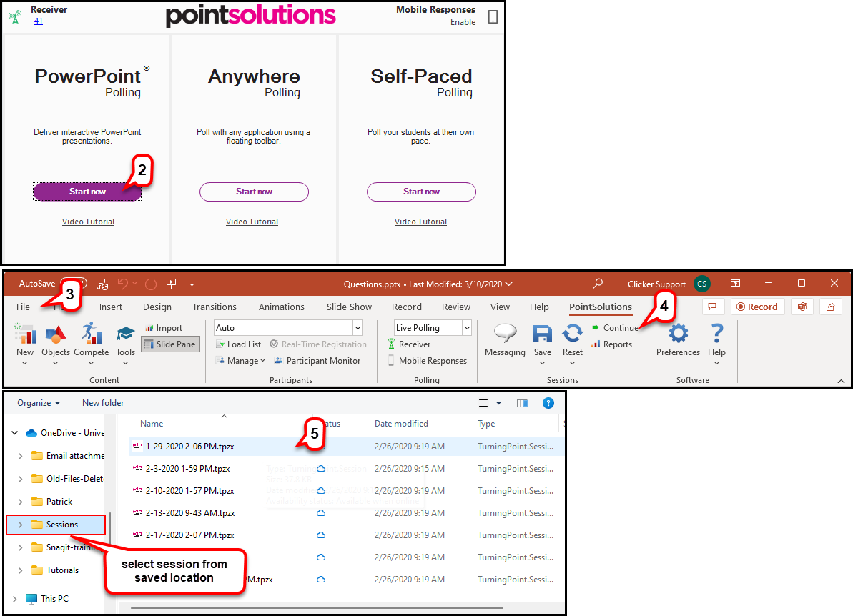
Task: Open the participant list Auto dropdown
Action: click(x=358, y=328)
